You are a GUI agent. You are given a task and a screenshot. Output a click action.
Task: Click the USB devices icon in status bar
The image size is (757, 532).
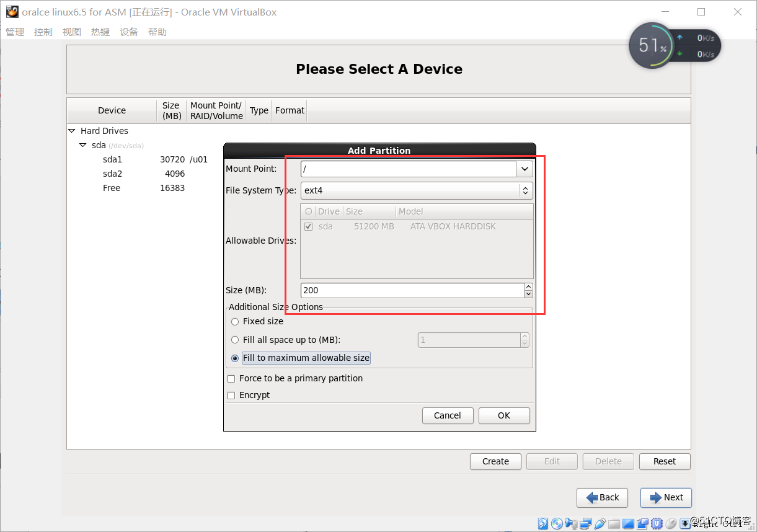pyautogui.click(x=600, y=523)
